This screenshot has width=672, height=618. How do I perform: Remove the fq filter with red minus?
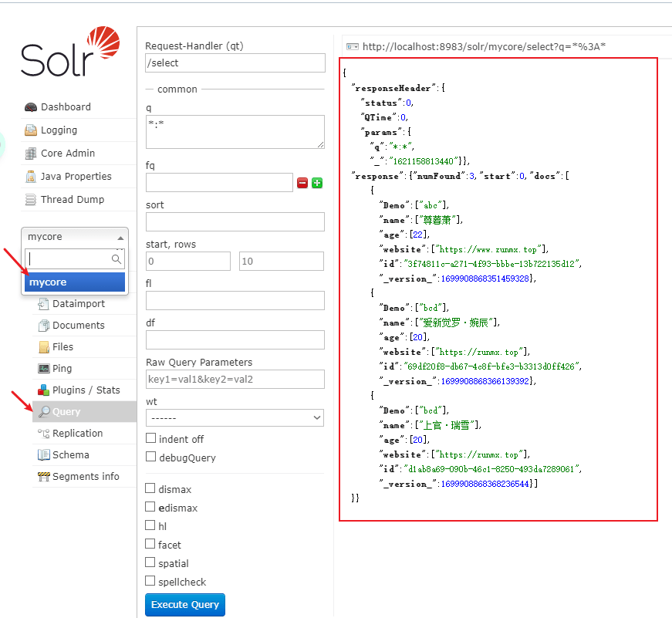tap(302, 183)
